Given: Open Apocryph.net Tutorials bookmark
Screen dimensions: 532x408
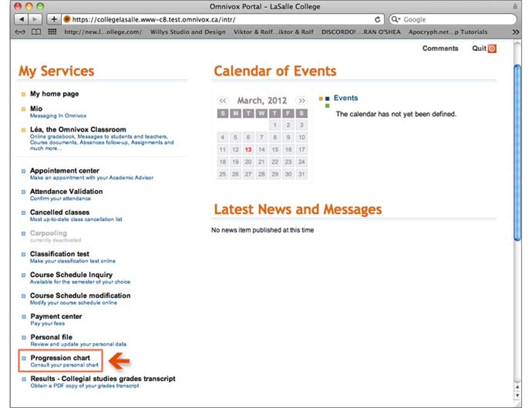Looking at the screenshot, I should click(x=448, y=32).
